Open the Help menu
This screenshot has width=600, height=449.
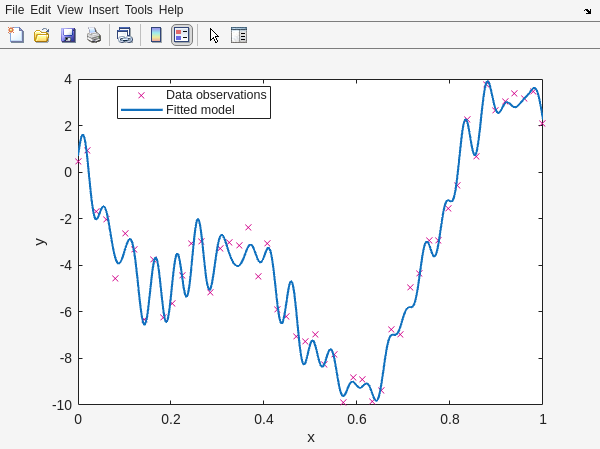coord(171,9)
